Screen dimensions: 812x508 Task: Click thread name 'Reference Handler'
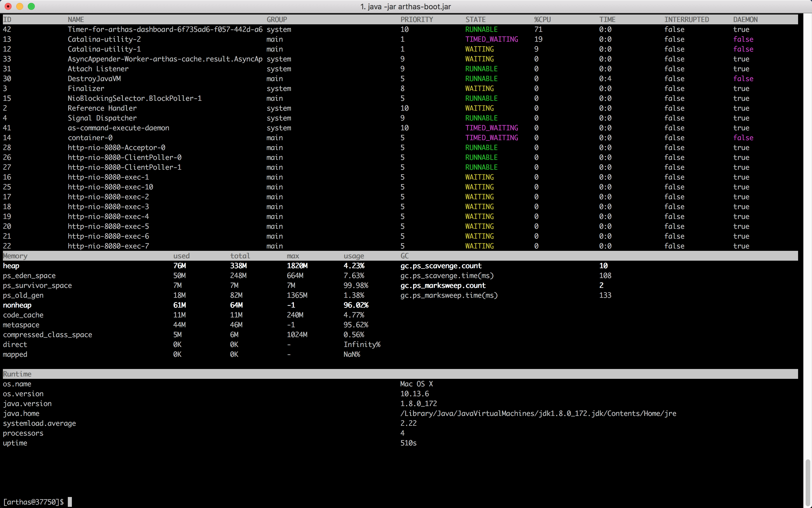102,108
